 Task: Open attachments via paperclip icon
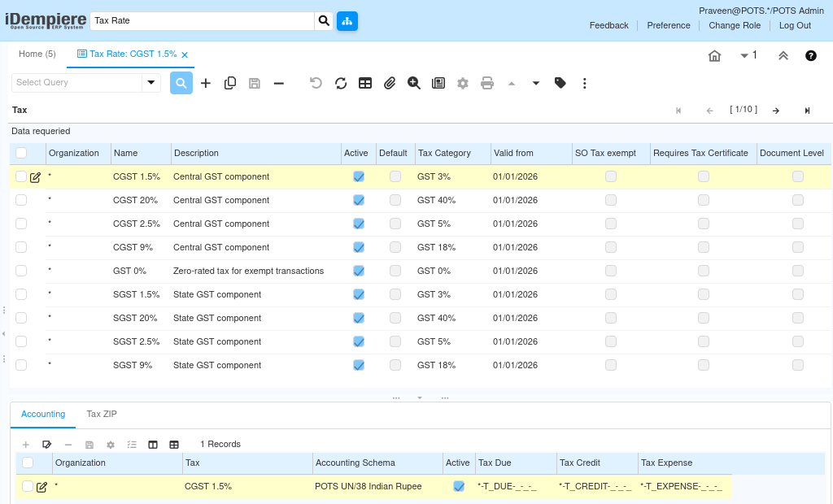(x=390, y=83)
